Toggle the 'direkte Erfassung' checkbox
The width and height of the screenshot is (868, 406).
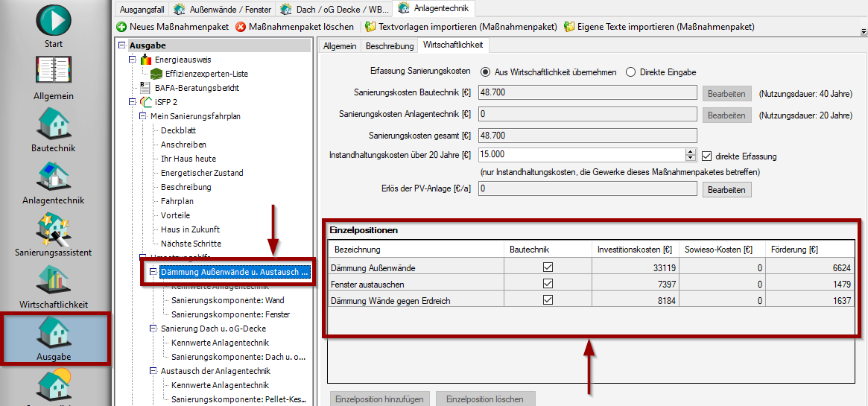[x=707, y=156]
